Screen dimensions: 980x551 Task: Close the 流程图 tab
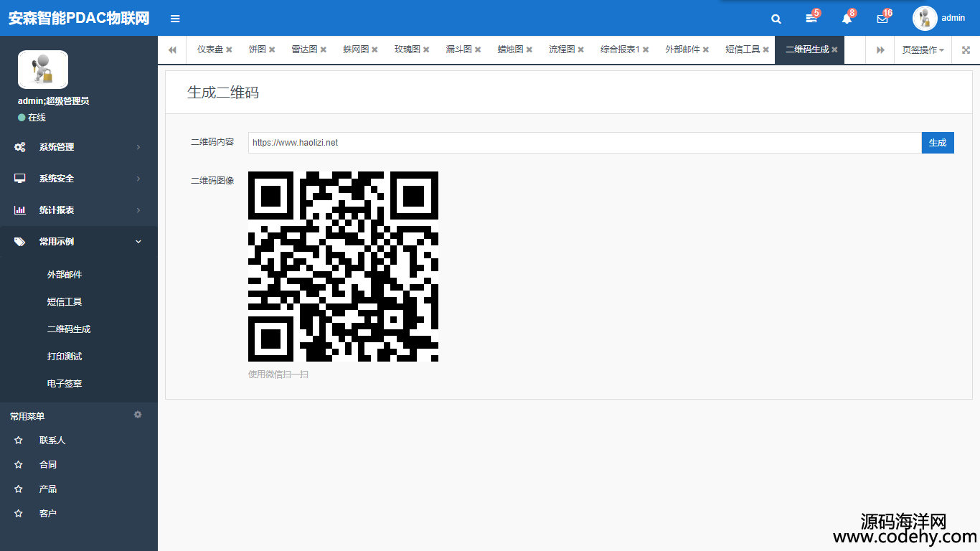(x=581, y=50)
